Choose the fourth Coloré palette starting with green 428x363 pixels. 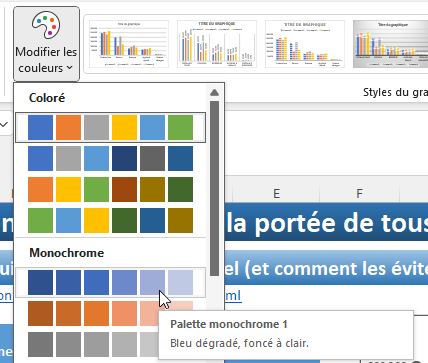(110, 220)
